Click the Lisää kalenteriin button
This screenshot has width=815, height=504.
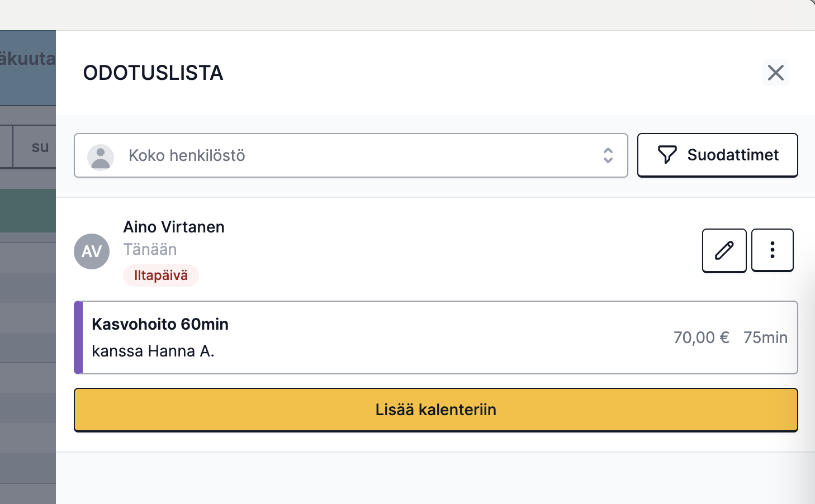[x=435, y=410]
